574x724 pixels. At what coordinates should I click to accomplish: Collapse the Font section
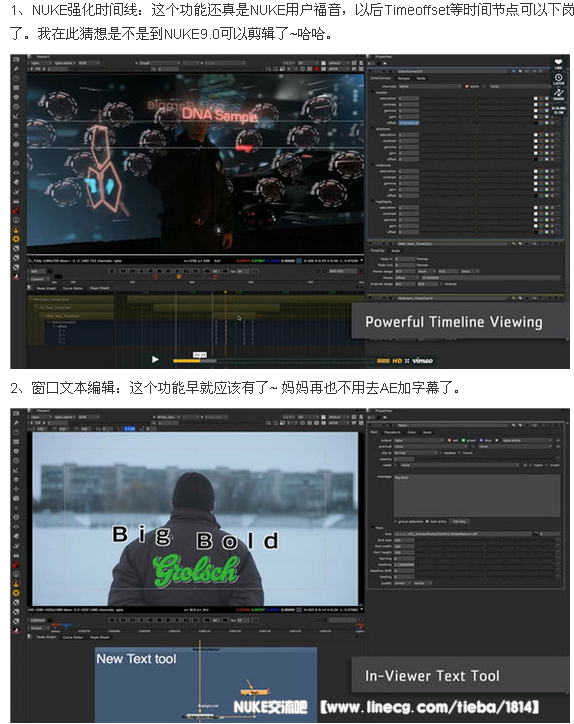tap(372, 527)
